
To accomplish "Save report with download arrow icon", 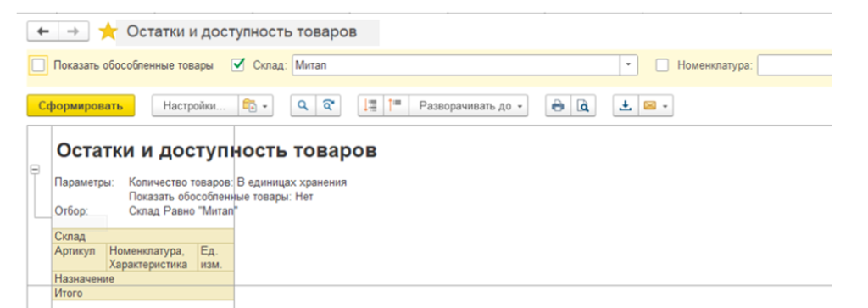I will coord(626,105).
